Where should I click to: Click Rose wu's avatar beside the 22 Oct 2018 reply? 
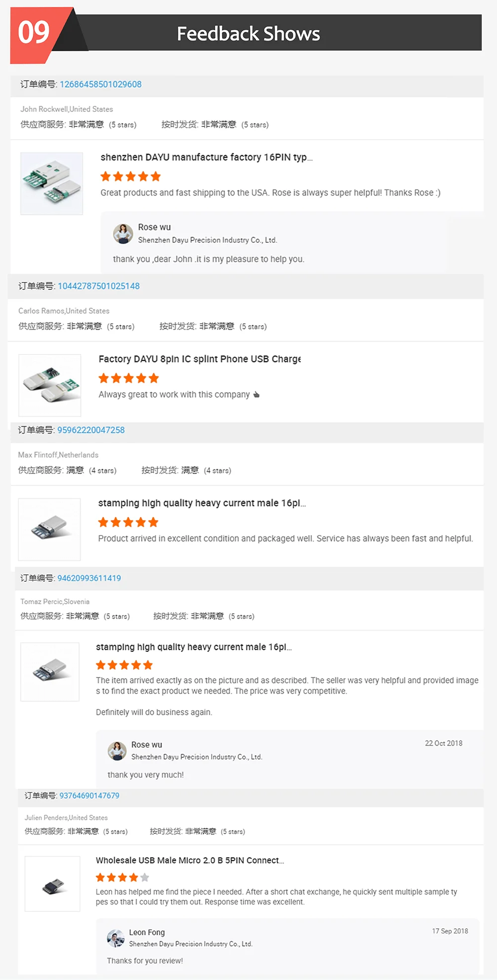click(117, 751)
